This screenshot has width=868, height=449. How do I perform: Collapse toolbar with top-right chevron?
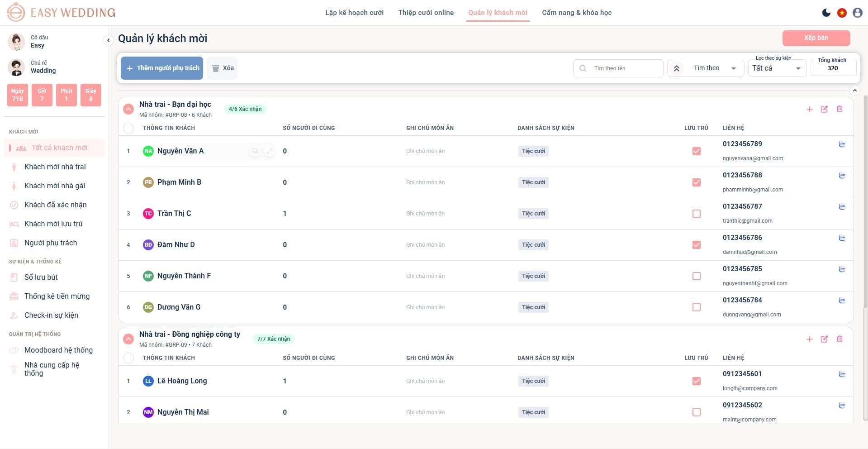click(x=854, y=91)
